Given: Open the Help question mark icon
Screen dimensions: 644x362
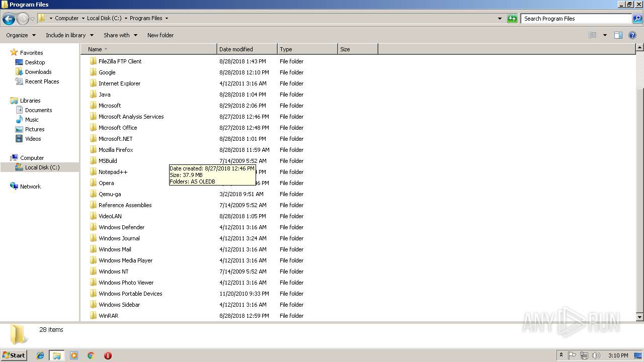Looking at the screenshot, I should point(633,35).
